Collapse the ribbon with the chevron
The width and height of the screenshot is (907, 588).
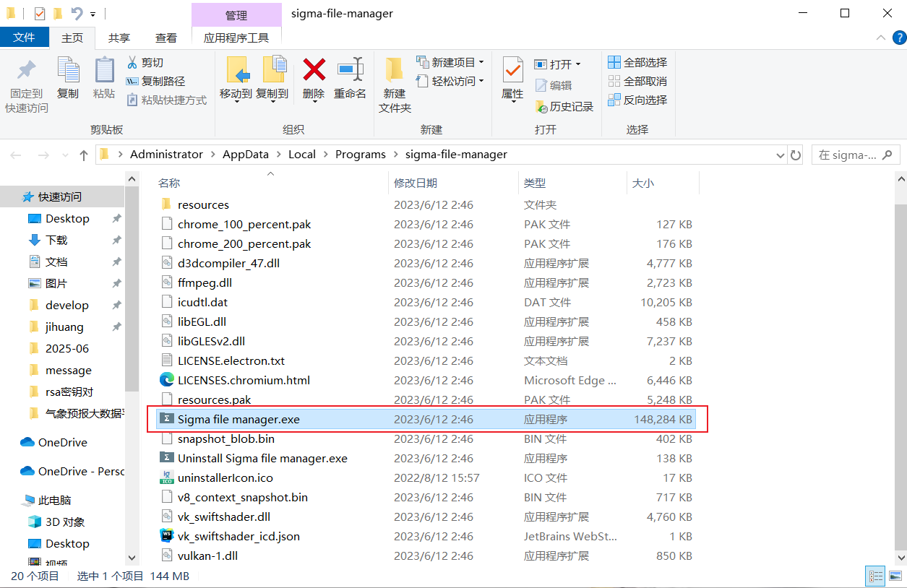[x=880, y=38]
